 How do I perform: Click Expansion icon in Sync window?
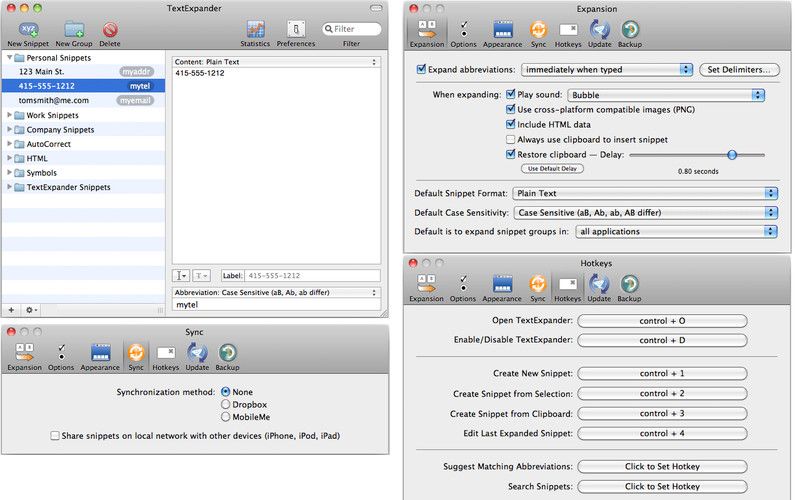click(24, 353)
